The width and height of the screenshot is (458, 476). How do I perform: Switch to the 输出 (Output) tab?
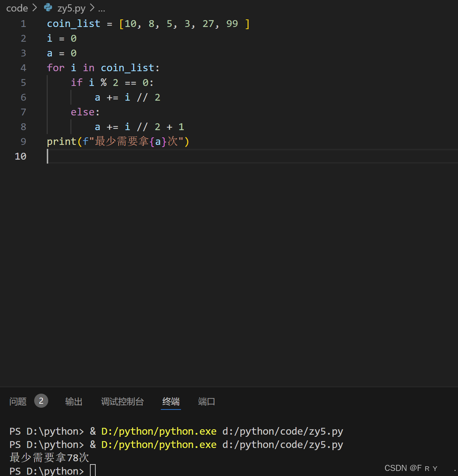pos(74,402)
